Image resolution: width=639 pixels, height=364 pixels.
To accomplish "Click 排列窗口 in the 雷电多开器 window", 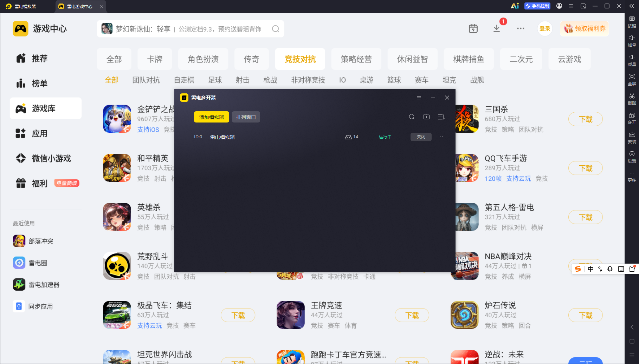I will tap(246, 117).
